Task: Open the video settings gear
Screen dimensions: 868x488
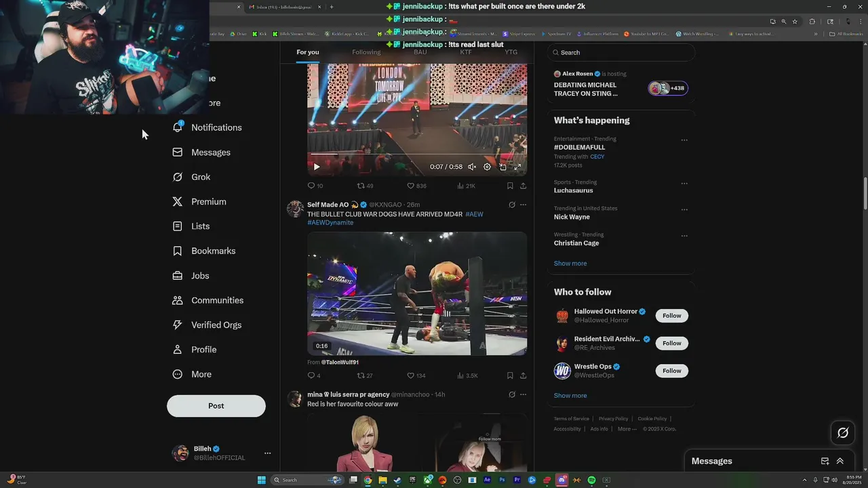Action: coord(487,167)
